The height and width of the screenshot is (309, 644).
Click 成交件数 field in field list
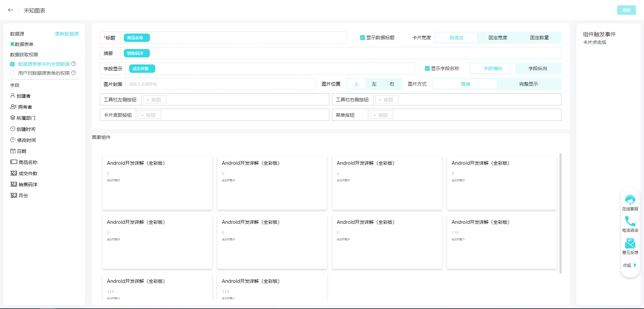point(28,173)
